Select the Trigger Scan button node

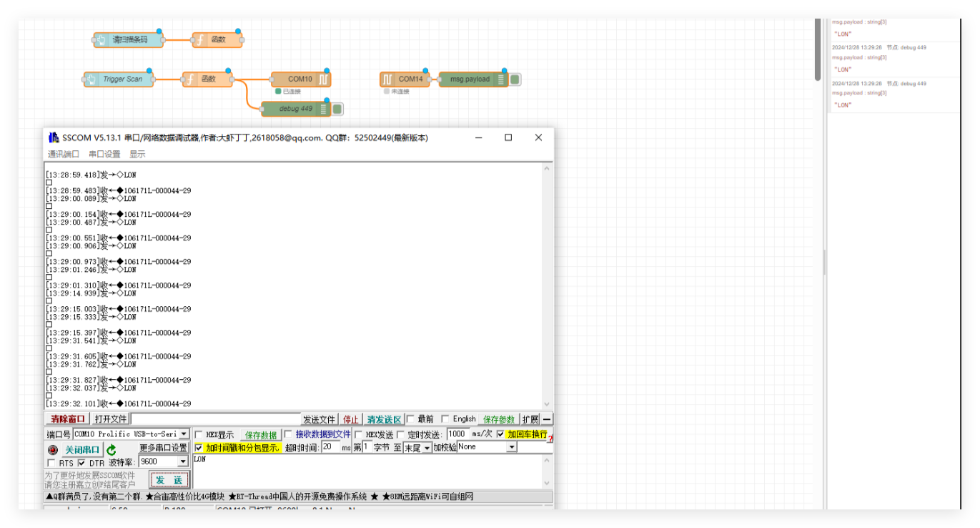118,79
